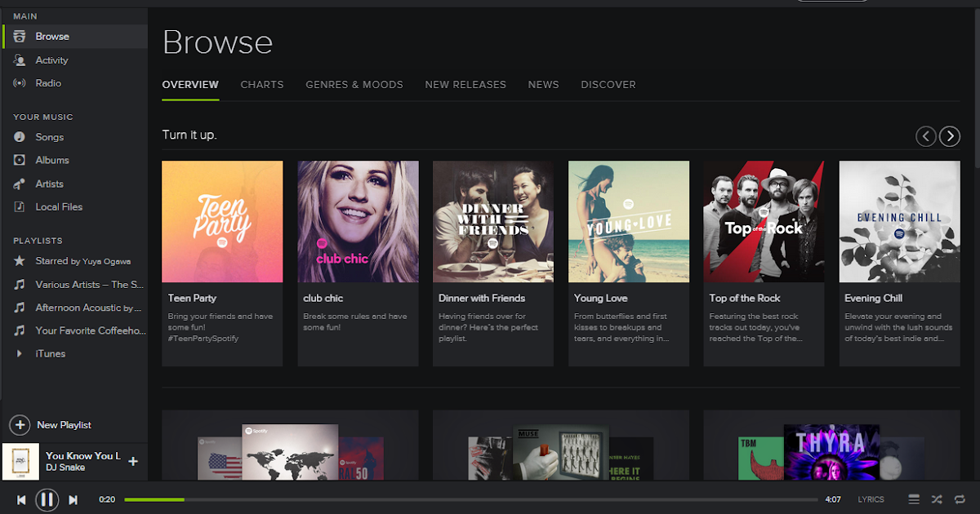
Task: Switch to the Overview tab
Action: click(x=190, y=85)
